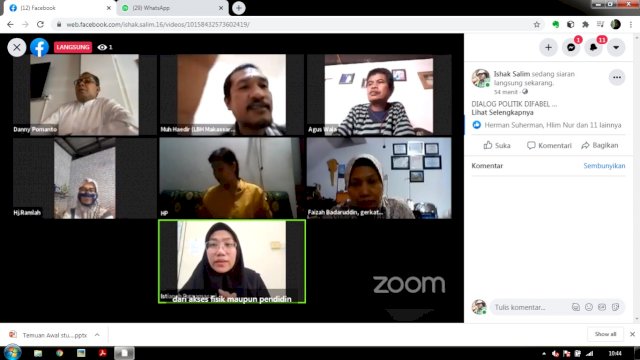Attach a sticker to the comment
The height and width of the screenshot is (360, 640).
(x=615, y=307)
